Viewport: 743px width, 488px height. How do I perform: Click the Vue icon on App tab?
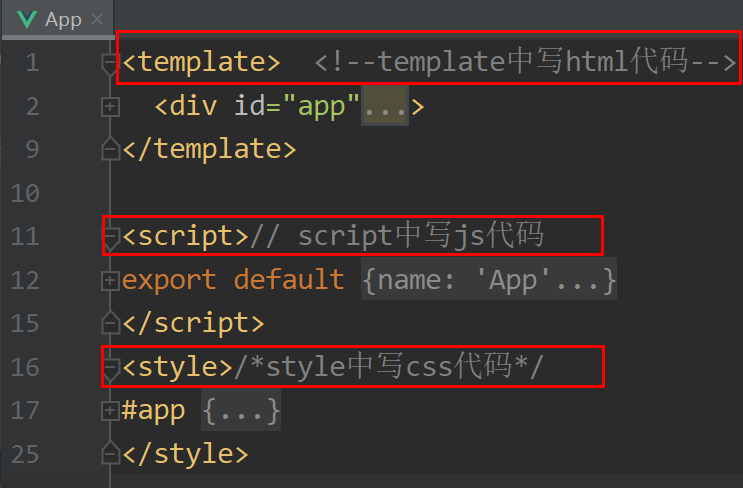pos(27,20)
